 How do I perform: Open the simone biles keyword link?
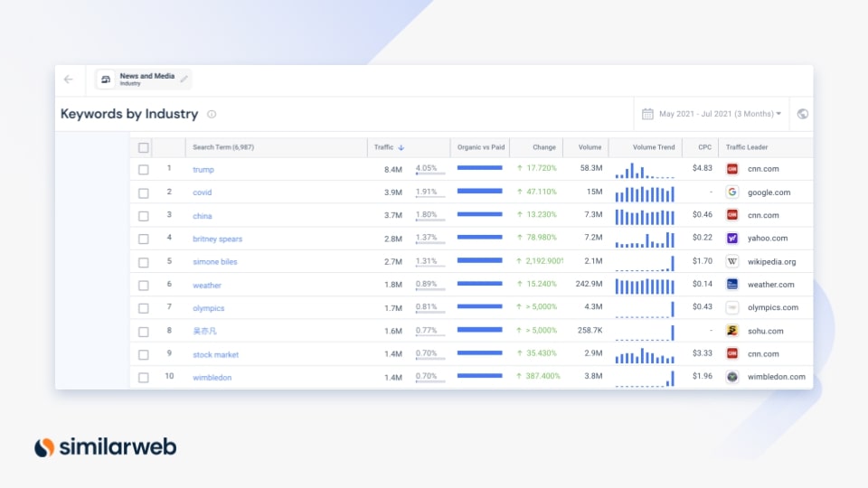(215, 262)
